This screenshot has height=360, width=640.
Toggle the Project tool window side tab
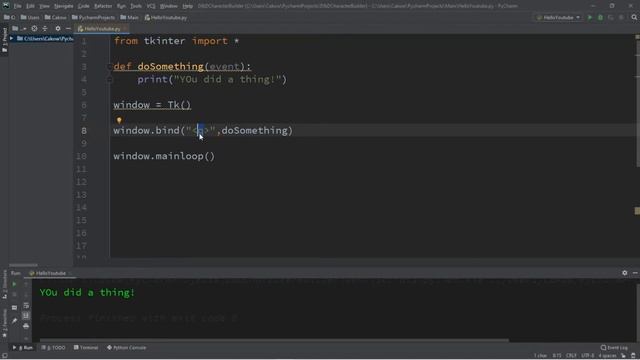click(4, 40)
